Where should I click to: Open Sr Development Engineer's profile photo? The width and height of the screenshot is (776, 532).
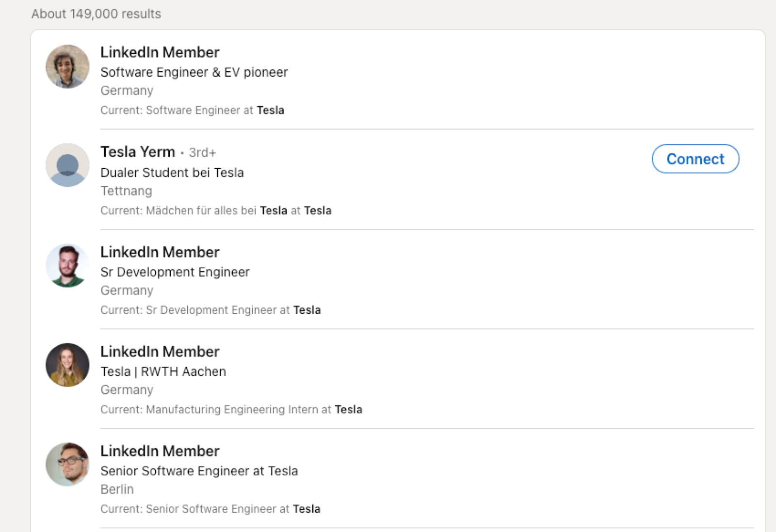click(67, 265)
